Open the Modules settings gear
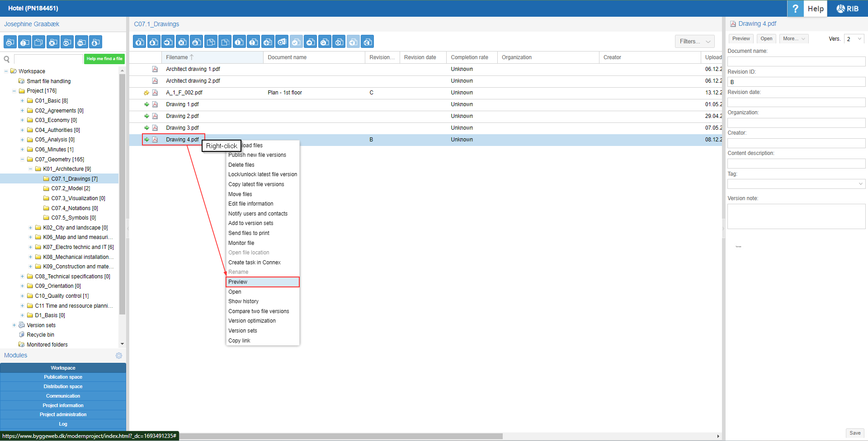The height and width of the screenshot is (441, 868). tap(119, 356)
